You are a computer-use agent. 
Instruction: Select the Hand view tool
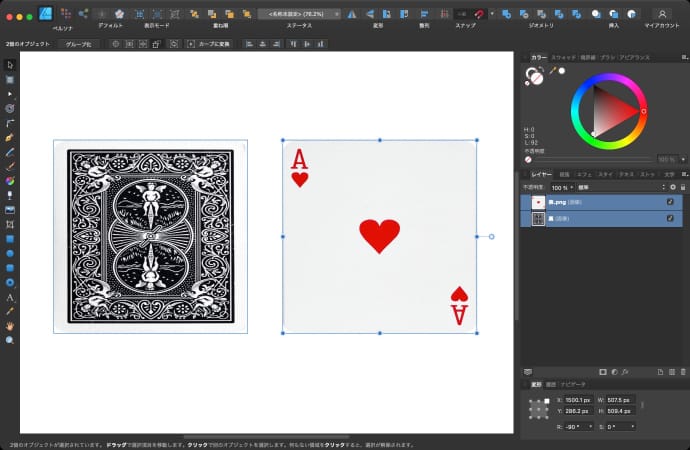(x=10, y=326)
